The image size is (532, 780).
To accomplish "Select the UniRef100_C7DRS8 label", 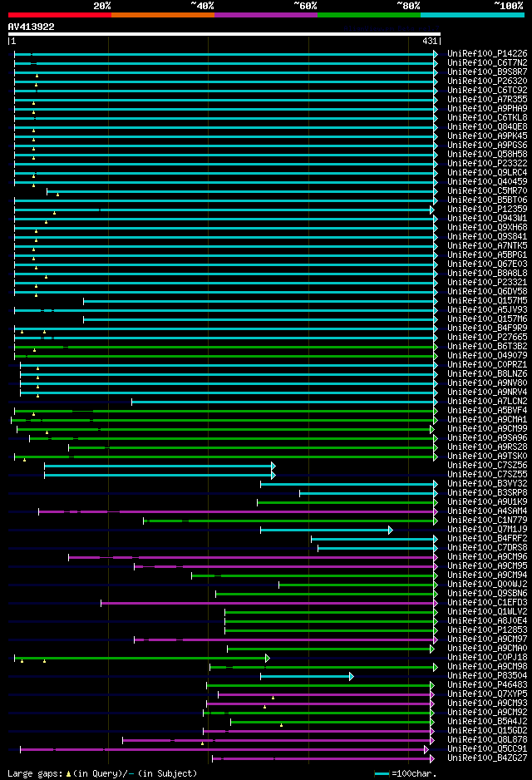I will tap(487, 548).
